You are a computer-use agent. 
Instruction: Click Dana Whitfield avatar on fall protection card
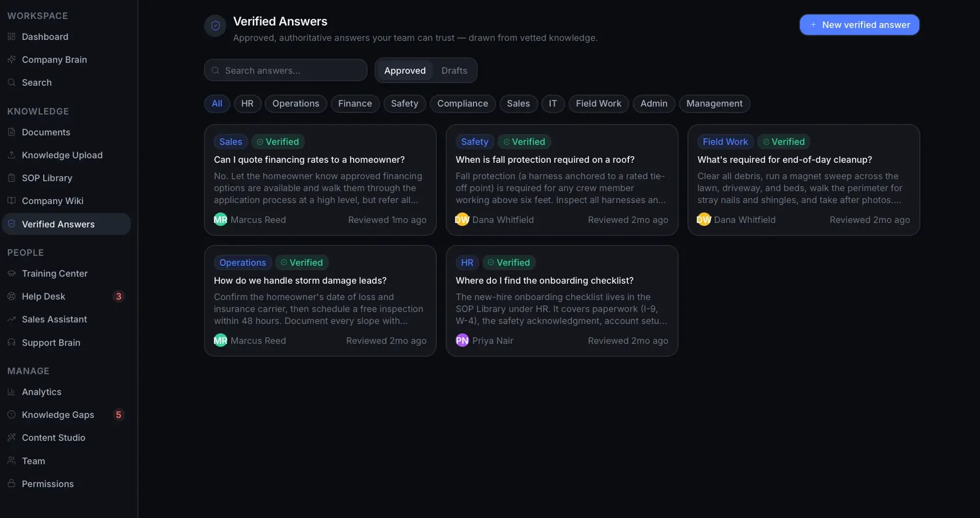point(462,220)
